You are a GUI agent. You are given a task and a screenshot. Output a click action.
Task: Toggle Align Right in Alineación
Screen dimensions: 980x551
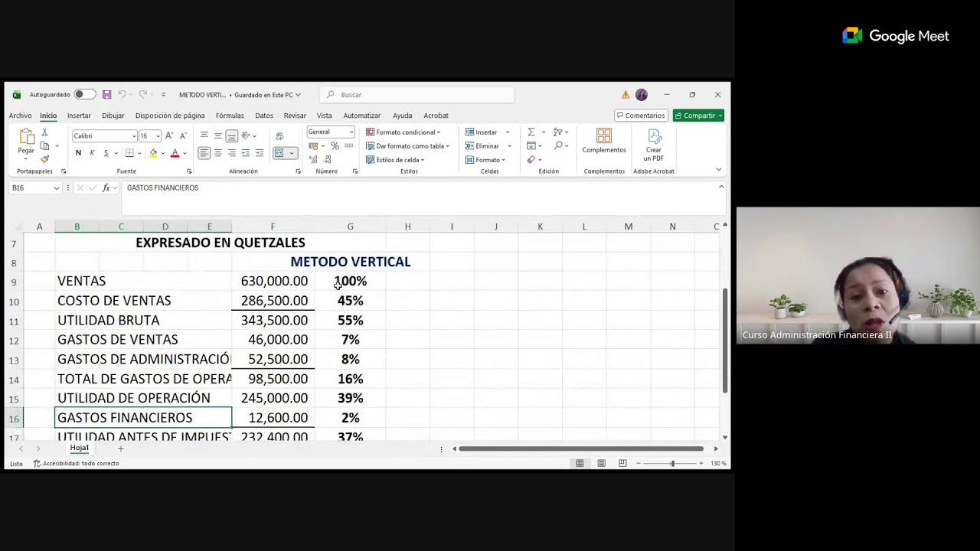[x=231, y=153]
